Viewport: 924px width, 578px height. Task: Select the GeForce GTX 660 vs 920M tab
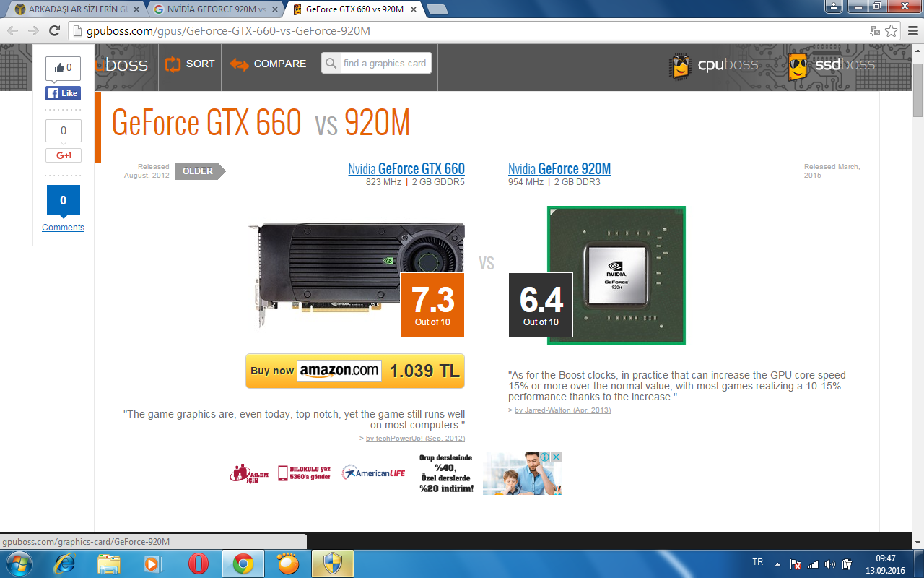(354, 9)
